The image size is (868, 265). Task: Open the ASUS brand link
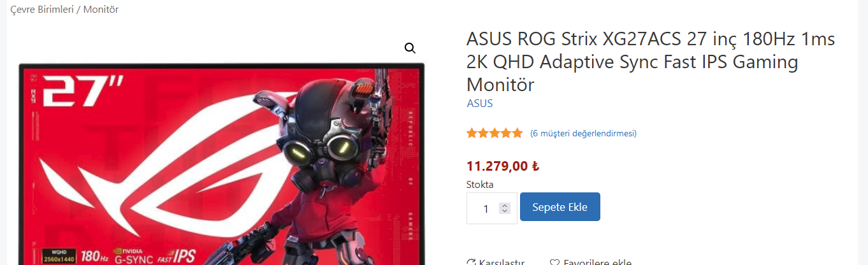(x=480, y=103)
